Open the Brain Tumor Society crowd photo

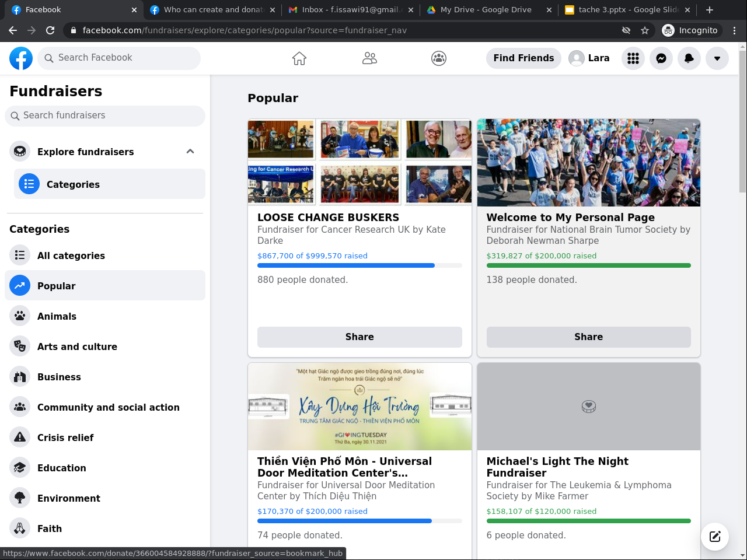point(589,163)
